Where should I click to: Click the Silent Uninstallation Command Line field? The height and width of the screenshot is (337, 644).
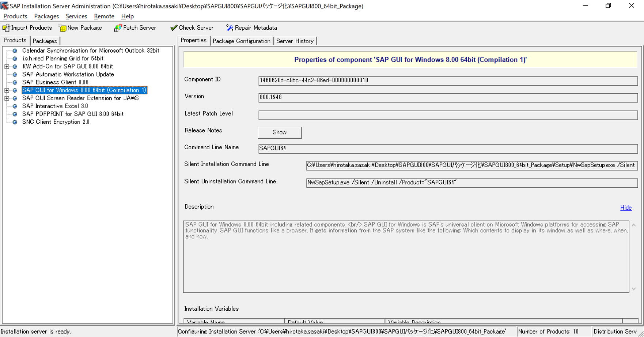(472, 183)
